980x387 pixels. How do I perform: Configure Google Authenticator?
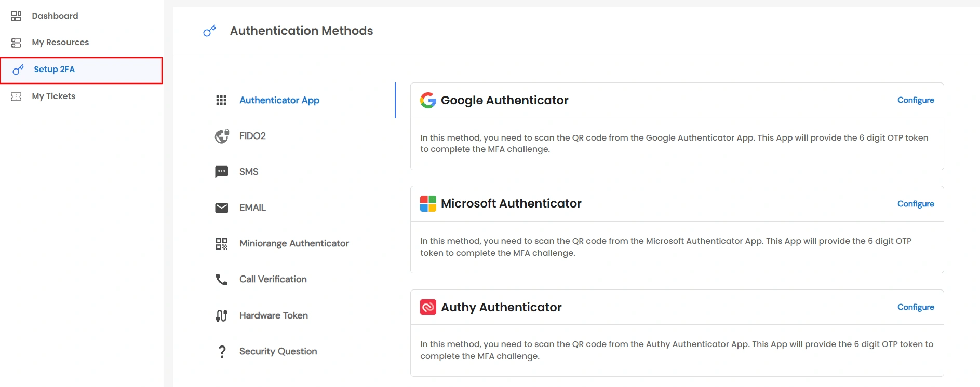click(x=916, y=100)
